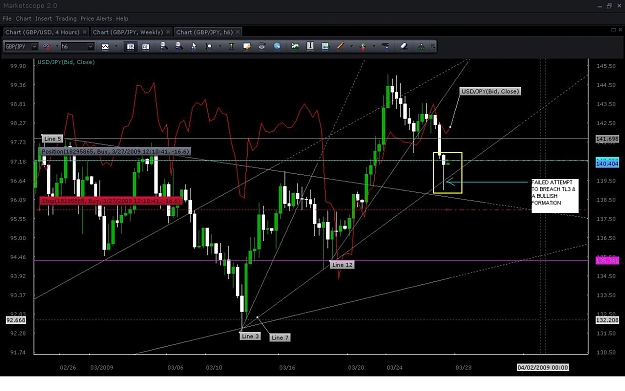
Task: Select the cursor pointer tool
Action: click(194, 46)
